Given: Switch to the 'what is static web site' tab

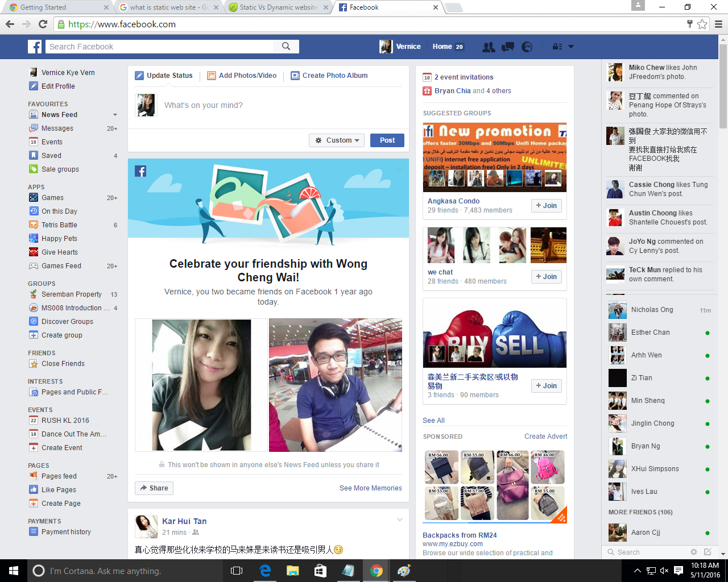Looking at the screenshot, I should (168, 7).
